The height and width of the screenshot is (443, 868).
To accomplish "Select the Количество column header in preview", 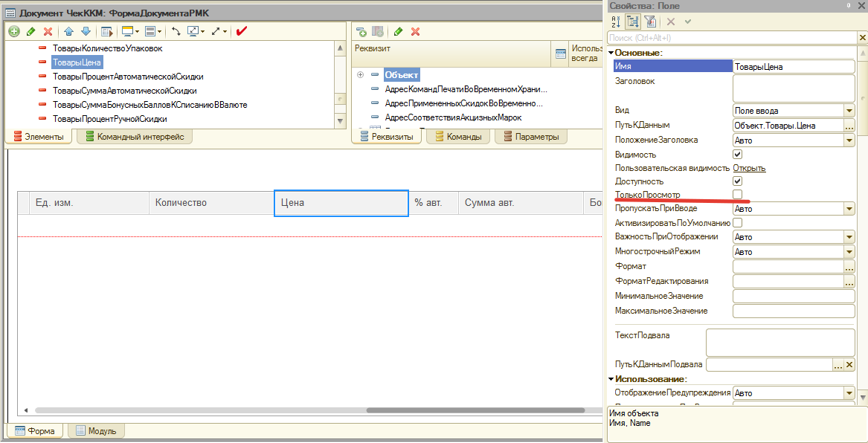I will click(x=212, y=203).
